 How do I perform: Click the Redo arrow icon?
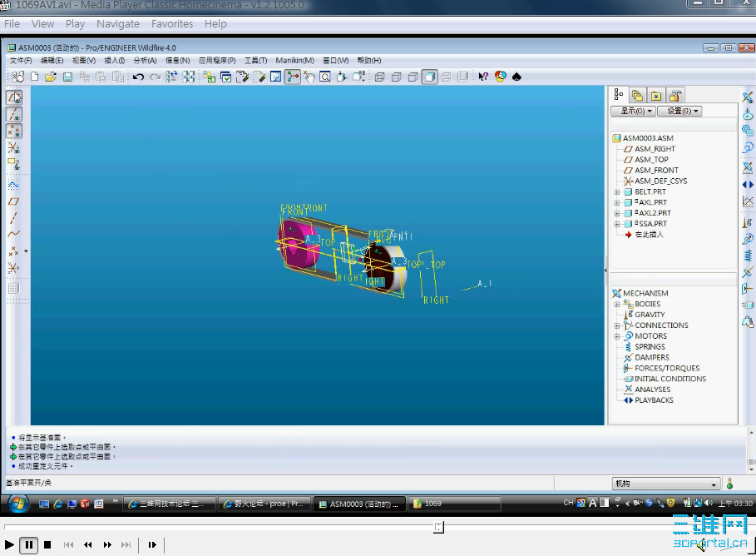[155, 77]
